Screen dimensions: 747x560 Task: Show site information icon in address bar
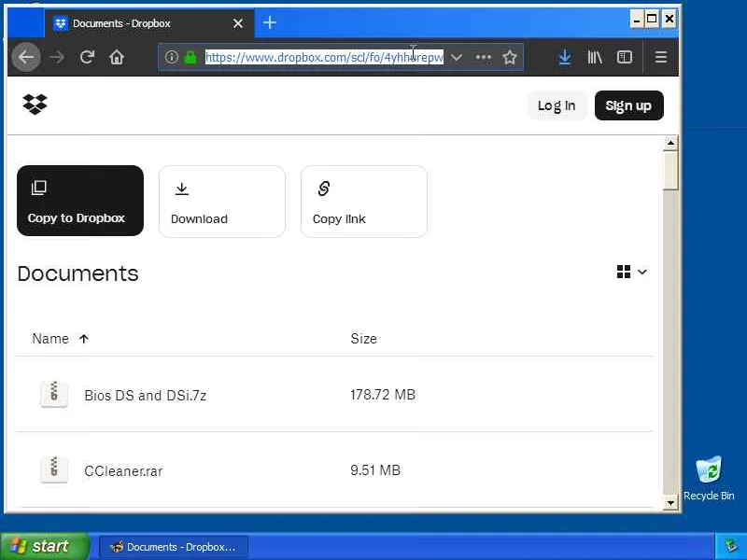click(x=171, y=57)
